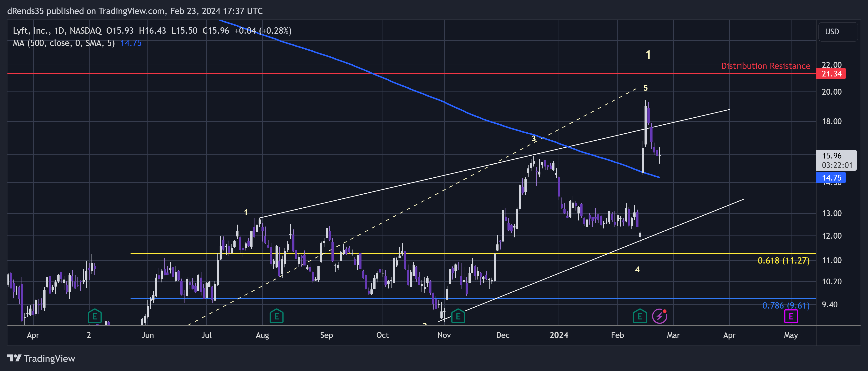The width and height of the screenshot is (868, 371).
Task: Select the large wave label 1 at top
Action: [x=648, y=55]
